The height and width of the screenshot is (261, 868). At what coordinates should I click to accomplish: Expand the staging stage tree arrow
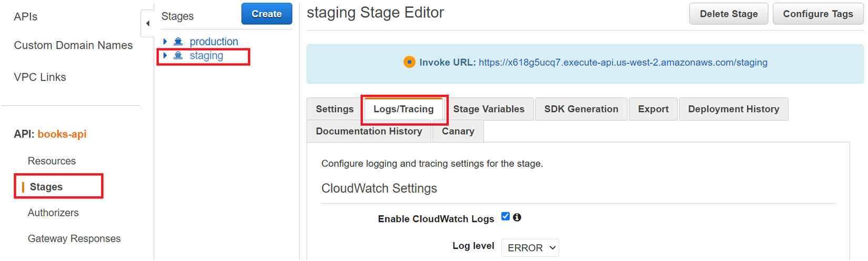[x=165, y=56]
